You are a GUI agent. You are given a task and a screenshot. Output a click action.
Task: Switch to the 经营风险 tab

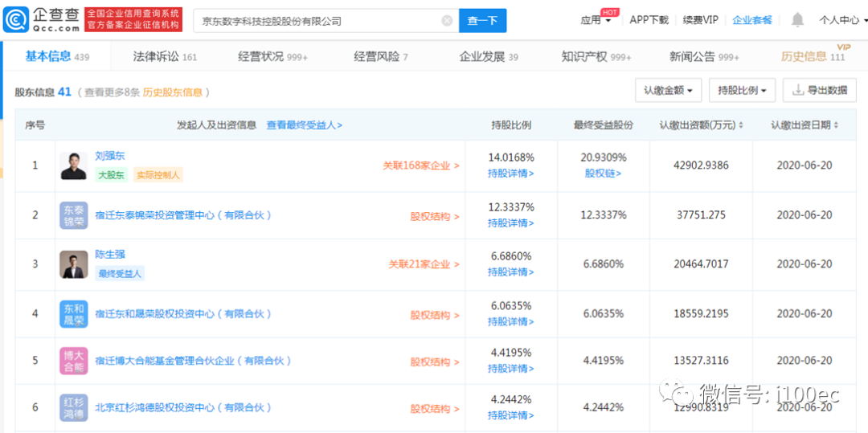tap(381, 56)
